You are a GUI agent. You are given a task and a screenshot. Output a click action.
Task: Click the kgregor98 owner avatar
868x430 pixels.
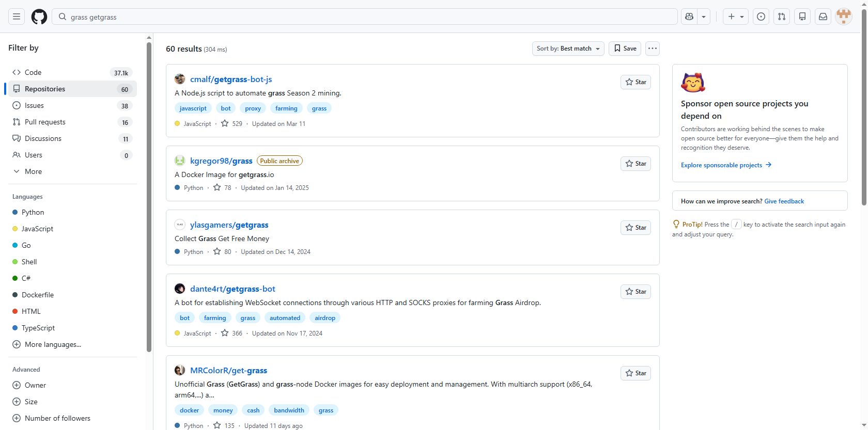tap(180, 161)
